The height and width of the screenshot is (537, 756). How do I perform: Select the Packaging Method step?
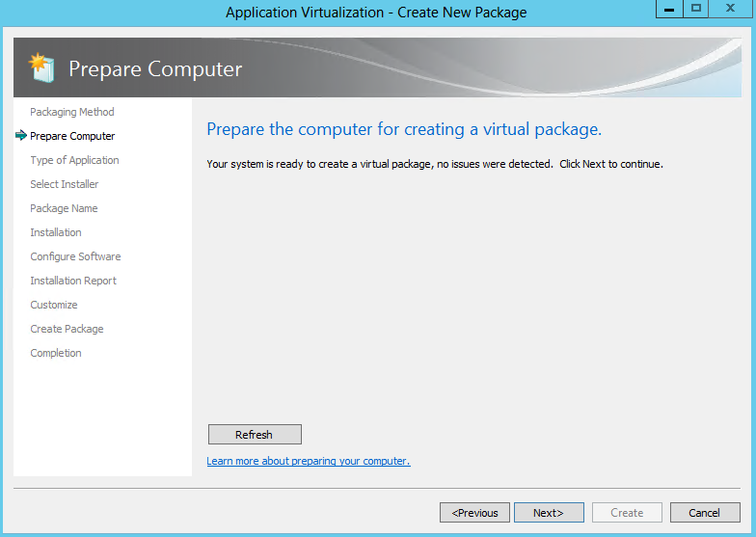(72, 112)
